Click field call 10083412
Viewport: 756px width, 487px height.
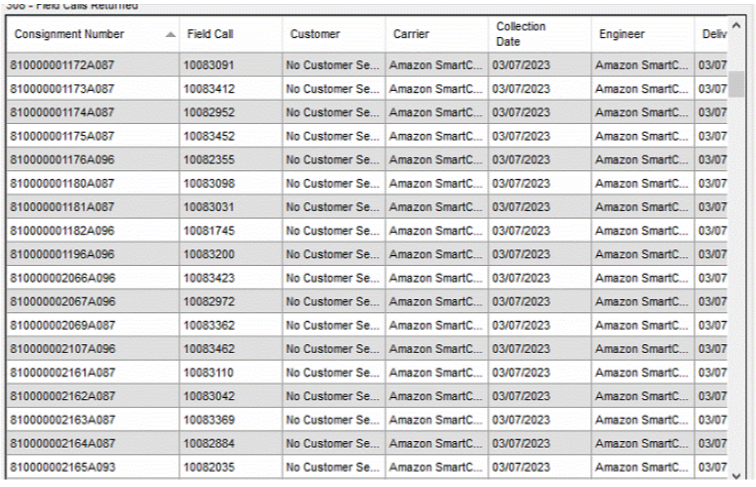click(x=209, y=90)
